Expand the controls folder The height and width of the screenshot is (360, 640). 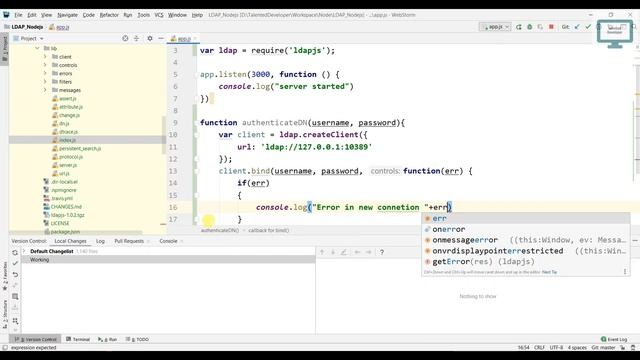(45, 65)
